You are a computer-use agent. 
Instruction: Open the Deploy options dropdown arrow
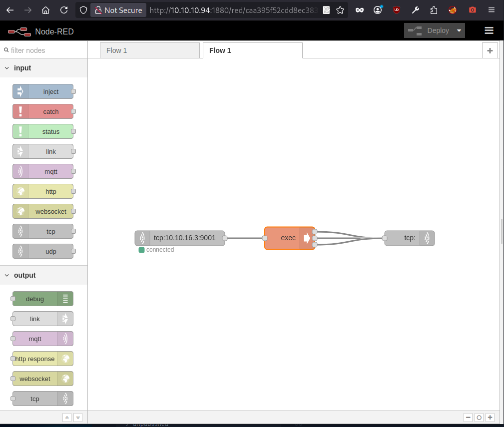[x=459, y=30]
